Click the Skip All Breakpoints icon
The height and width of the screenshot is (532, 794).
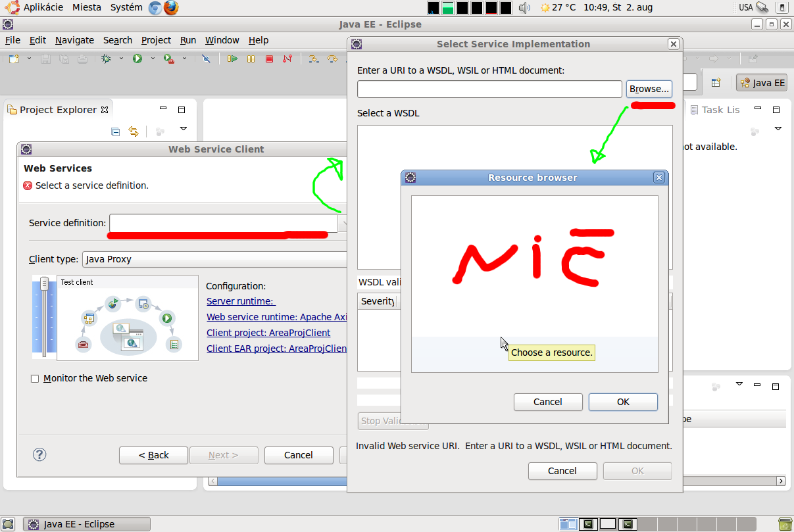point(206,59)
